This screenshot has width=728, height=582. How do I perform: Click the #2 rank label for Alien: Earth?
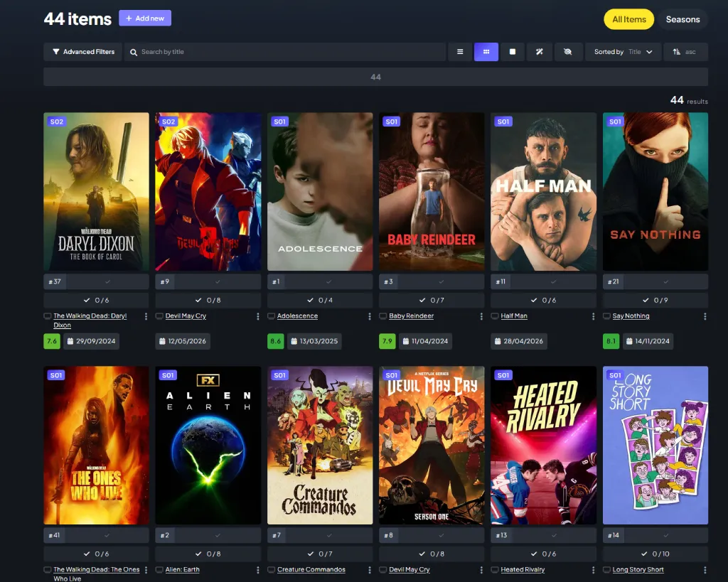pos(165,535)
